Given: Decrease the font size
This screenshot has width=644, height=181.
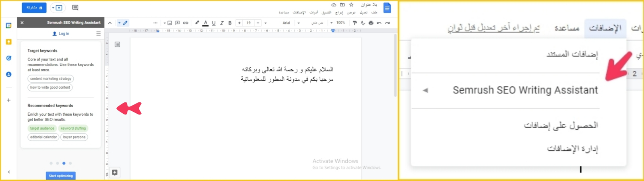Looking at the screenshot, I should click(x=258, y=23).
